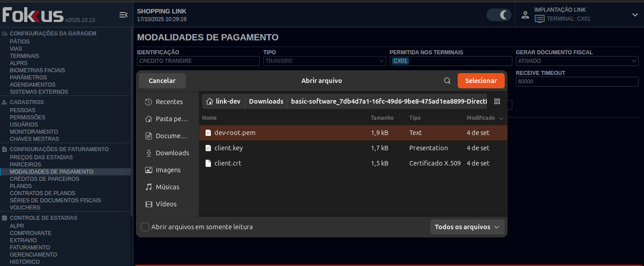Click the Músicas music note icon
This screenshot has height=266, width=644.
[149, 187]
